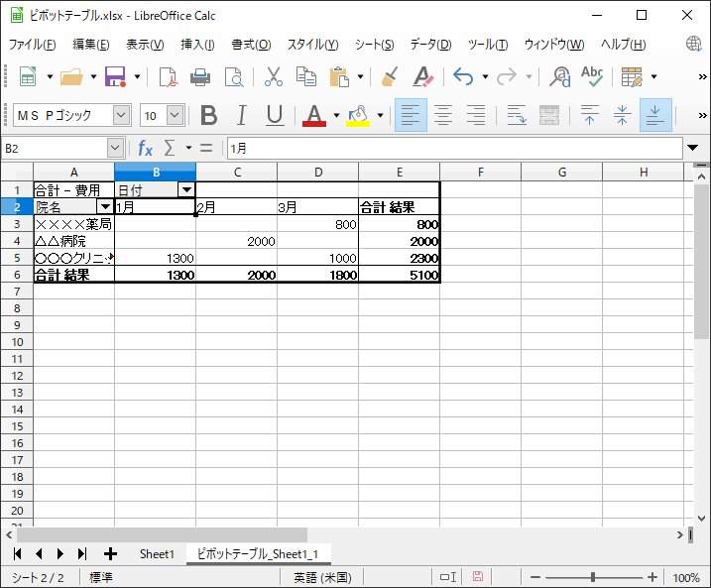Click the zoom slider handle
711x588 pixels.
coord(593,577)
